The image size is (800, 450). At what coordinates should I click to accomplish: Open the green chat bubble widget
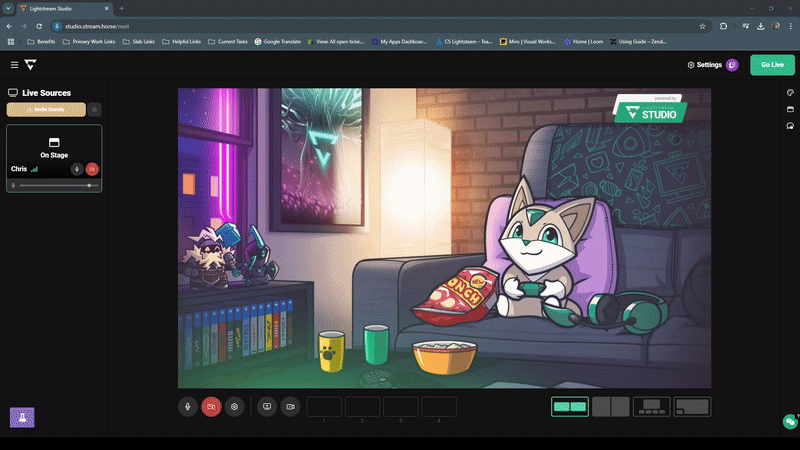(x=790, y=421)
